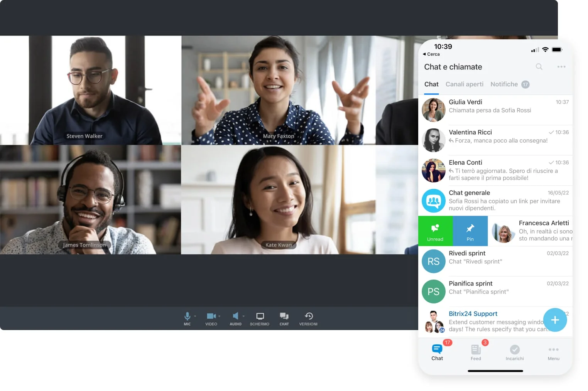The width and height of the screenshot is (588, 391).
Task: Toggle the camera with the VIDEO icon
Action: pos(211,316)
